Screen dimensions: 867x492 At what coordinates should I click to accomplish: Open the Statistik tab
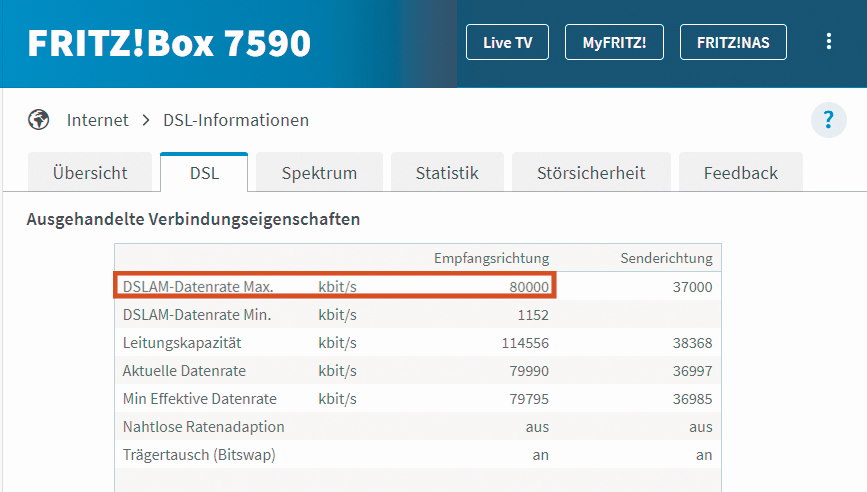(x=447, y=172)
